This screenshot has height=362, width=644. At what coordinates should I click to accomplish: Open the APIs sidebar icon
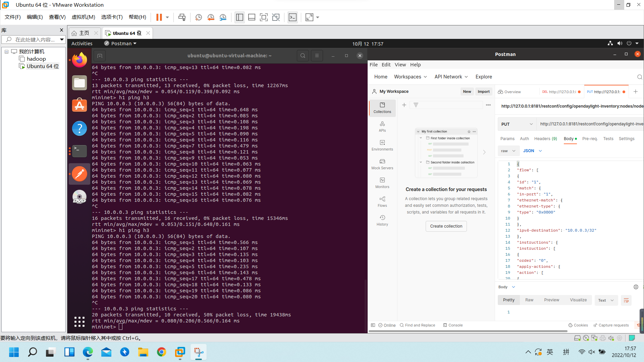[382, 126]
